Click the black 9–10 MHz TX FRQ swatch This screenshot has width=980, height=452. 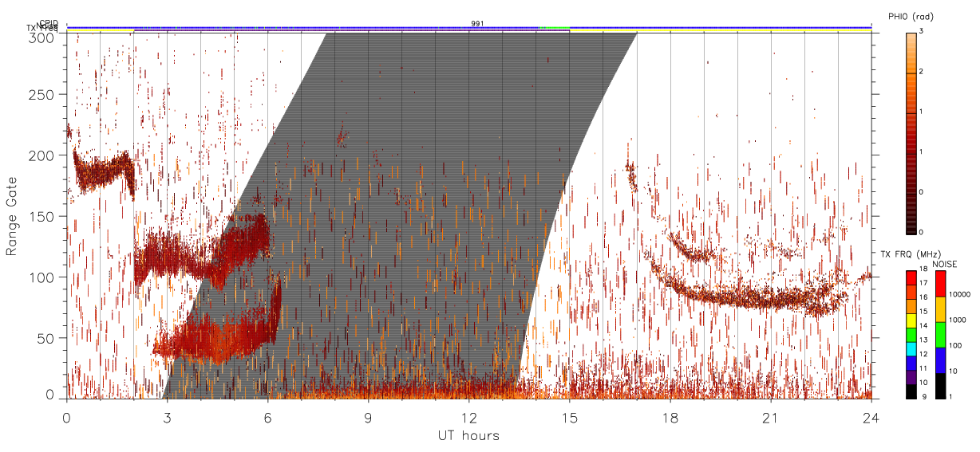coord(911,391)
